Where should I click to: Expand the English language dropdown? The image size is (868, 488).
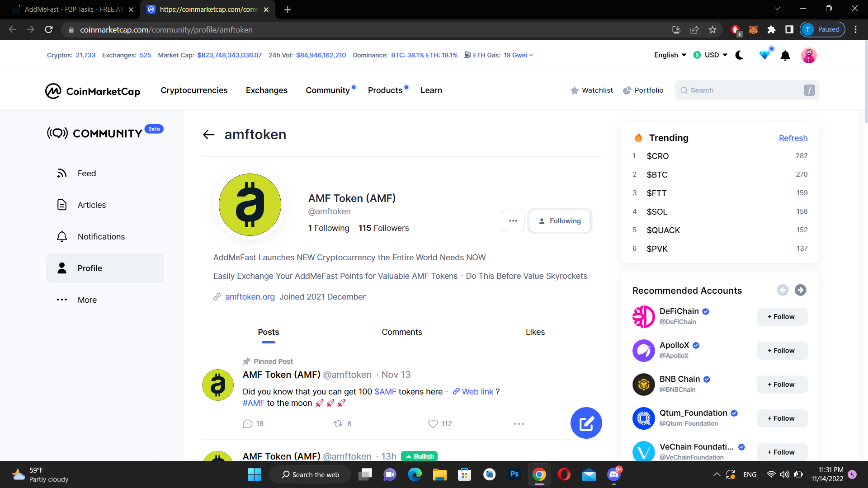pos(670,55)
